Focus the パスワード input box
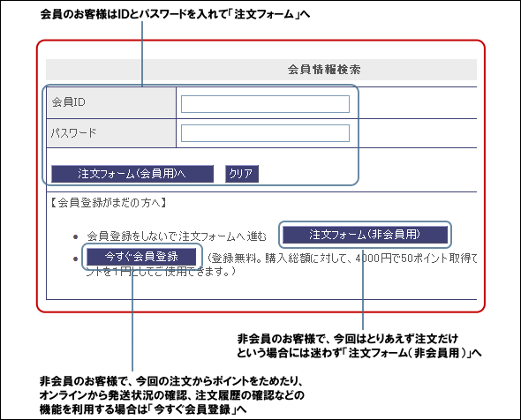This screenshot has width=521, height=420. point(265,133)
